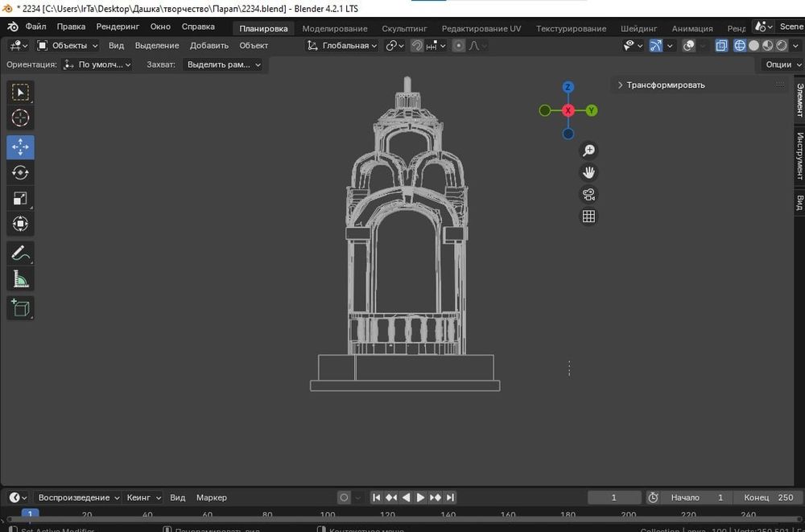Open the Рендеринг menu
Screen dimensions: 805x532
coord(118,27)
